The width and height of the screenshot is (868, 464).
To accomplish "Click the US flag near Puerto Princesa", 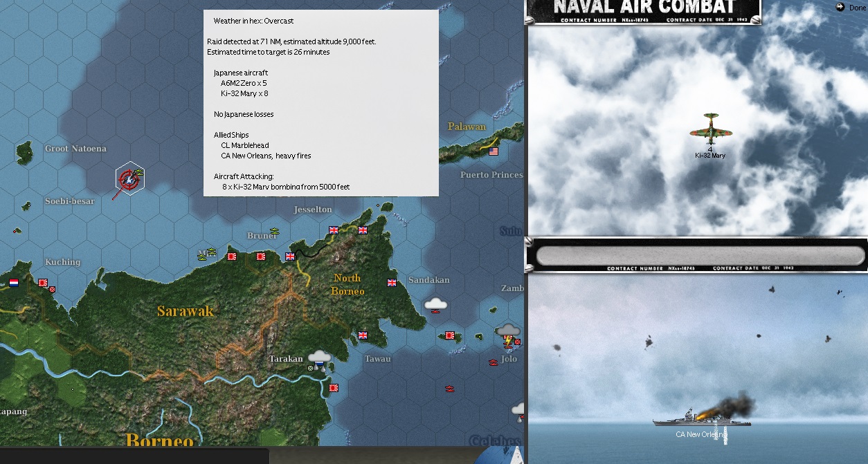I will (494, 151).
